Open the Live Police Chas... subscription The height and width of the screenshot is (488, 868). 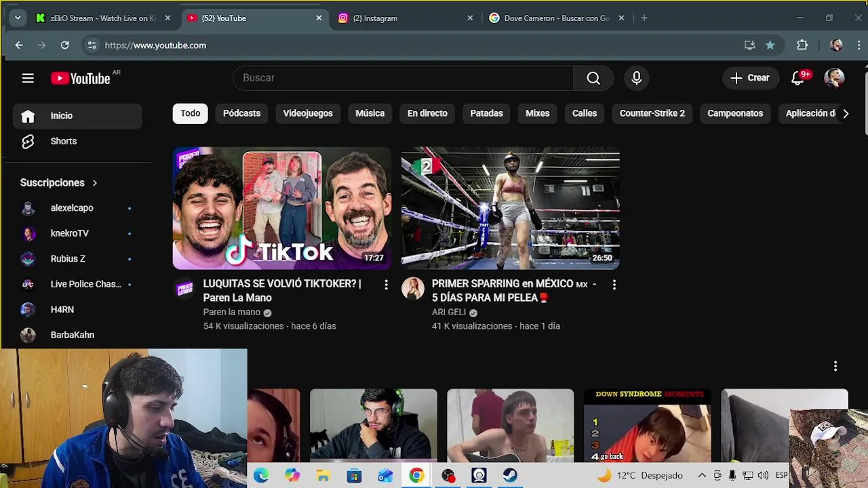click(77, 285)
